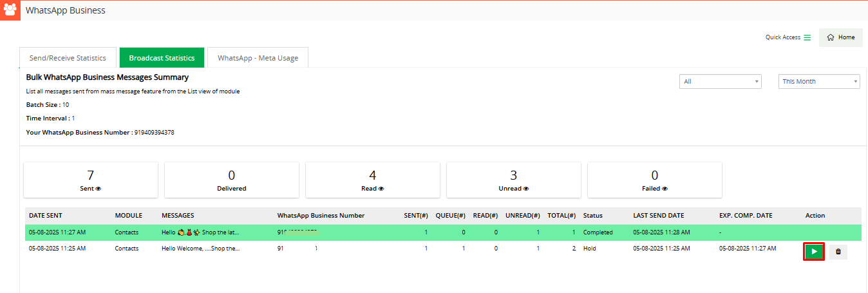Screen dimensions: 868x293
Task: Select the Broadcast Statistics tab
Action: (162, 58)
